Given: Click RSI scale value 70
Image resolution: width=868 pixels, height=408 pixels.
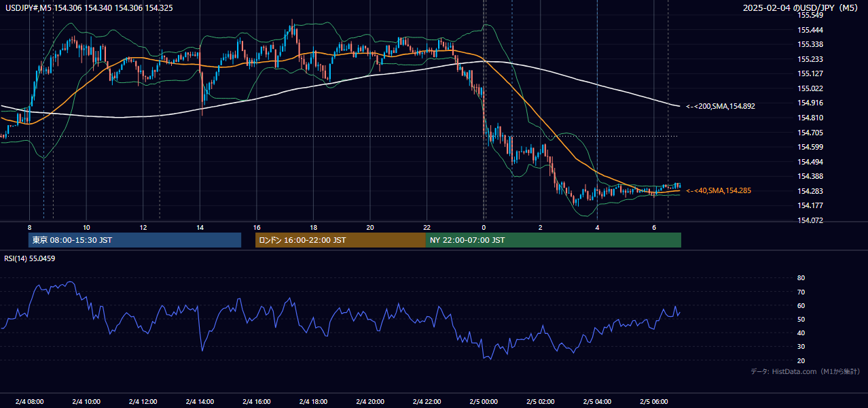Looking at the screenshot, I should click(x=801, y=292).
